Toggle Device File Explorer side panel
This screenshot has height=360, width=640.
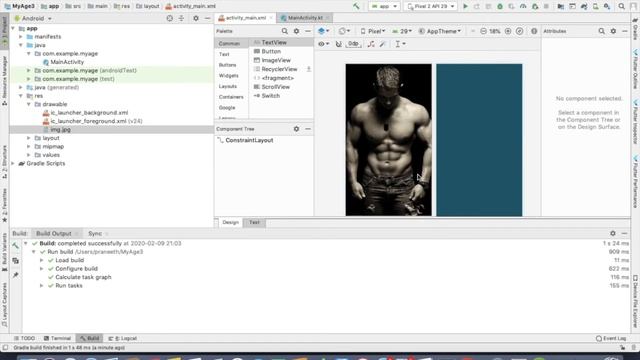(636, 301)
